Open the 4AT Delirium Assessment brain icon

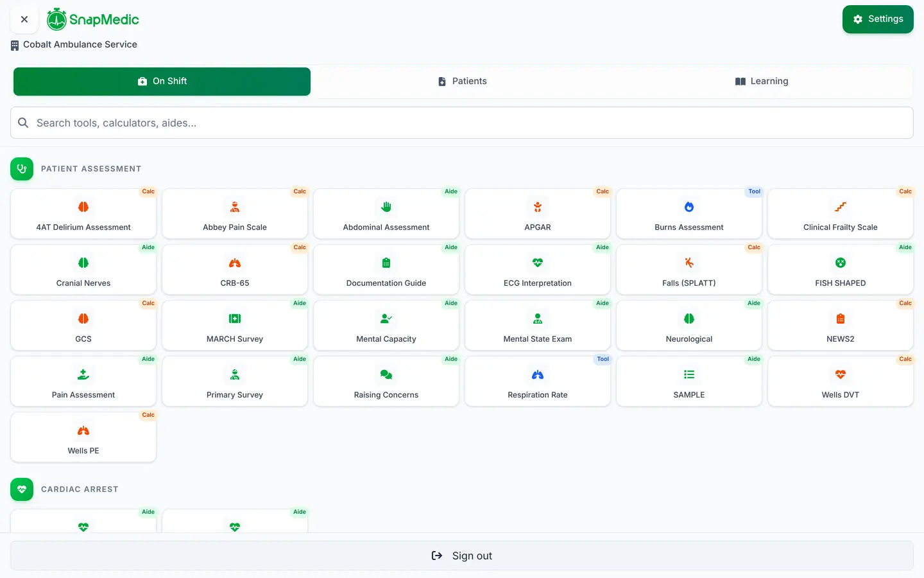[x=83, y=207]
